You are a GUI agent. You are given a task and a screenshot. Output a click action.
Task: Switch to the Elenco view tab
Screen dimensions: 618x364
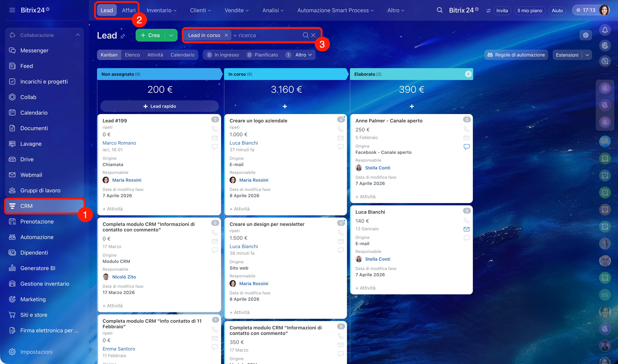(132, 55)
